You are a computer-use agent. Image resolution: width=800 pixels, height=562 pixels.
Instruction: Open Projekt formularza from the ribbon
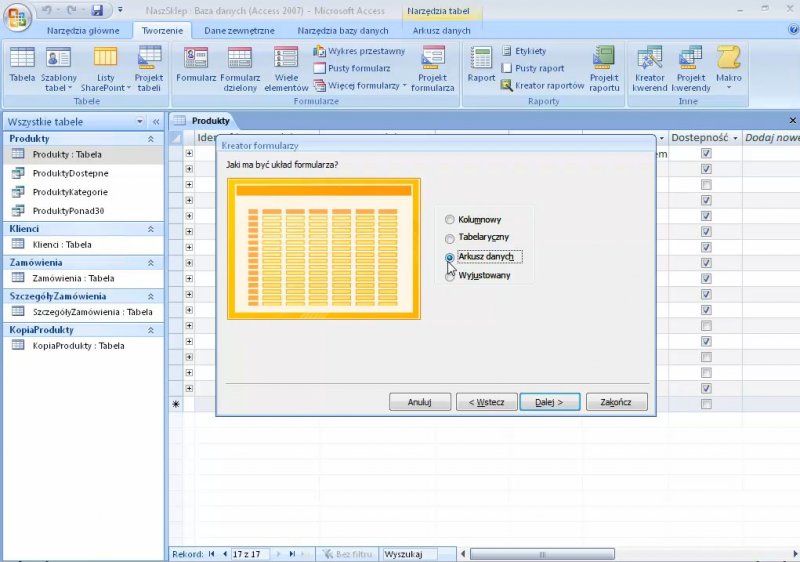point(433,67)
